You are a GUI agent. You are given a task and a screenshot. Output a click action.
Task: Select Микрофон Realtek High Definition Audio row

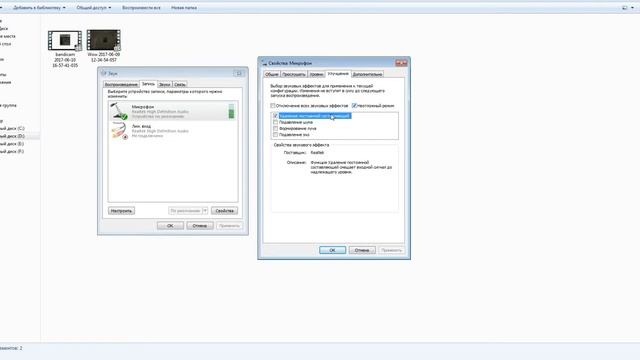[x=173, y=111]
